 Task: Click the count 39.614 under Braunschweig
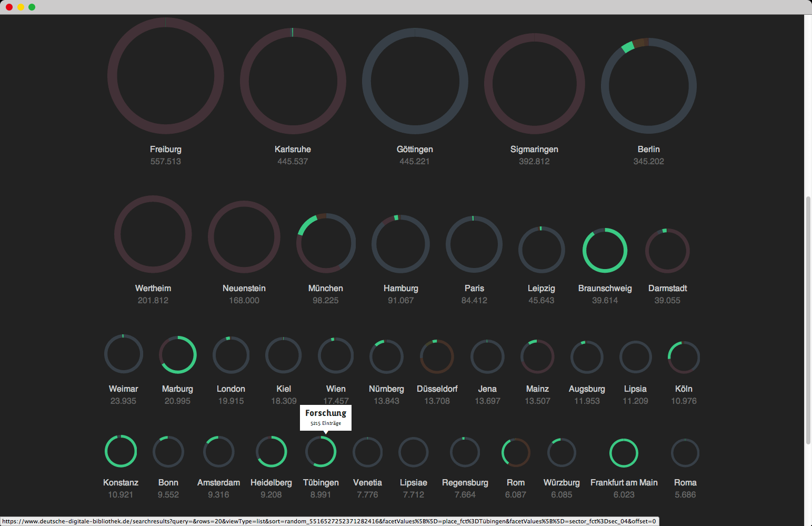(x=605, y=300)
